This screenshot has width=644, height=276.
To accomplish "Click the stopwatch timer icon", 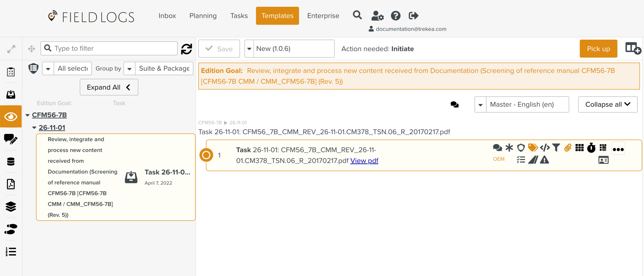I will [591, 148].
